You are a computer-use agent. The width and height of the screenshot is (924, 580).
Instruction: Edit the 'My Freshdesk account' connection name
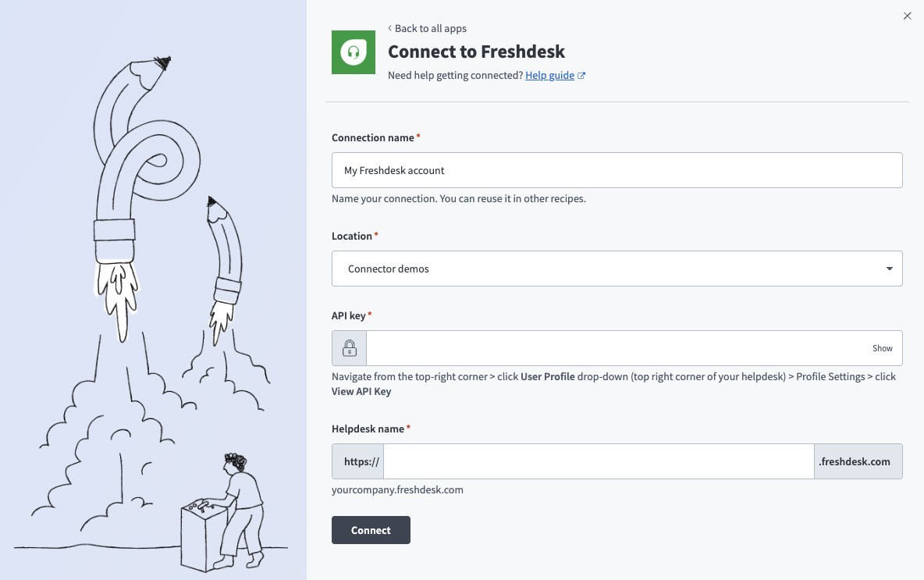click(x=617, y=169)
